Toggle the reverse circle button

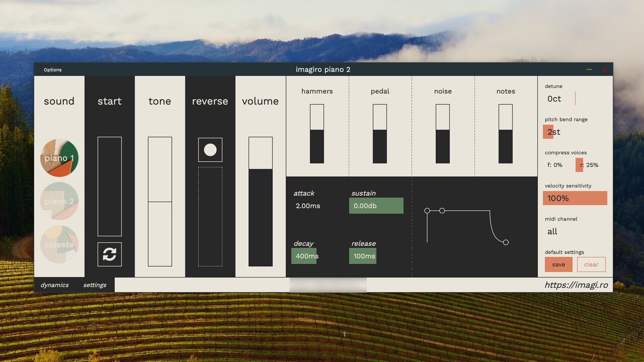[210, 150]
